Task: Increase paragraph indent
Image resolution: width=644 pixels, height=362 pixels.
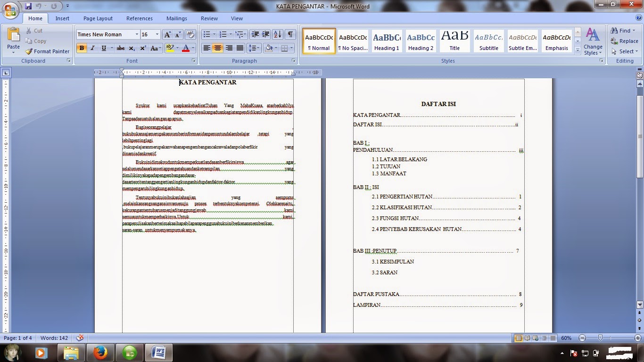Action: tap(266, 34)
